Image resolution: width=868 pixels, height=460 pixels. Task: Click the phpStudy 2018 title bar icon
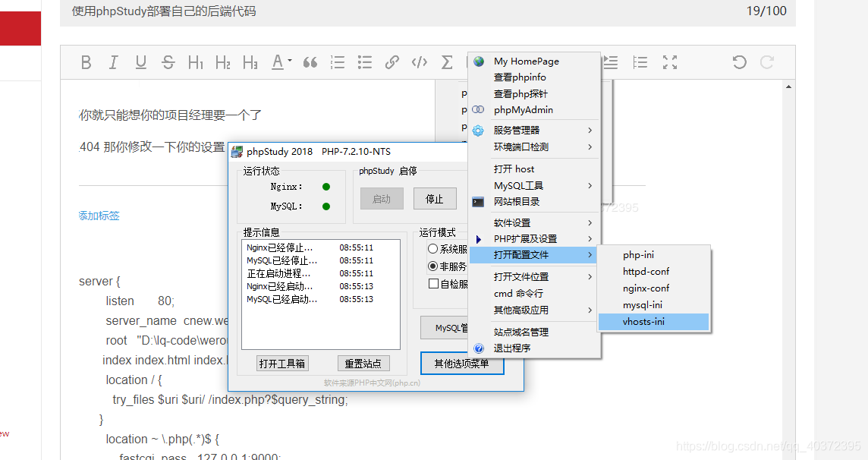pos(237,152)
